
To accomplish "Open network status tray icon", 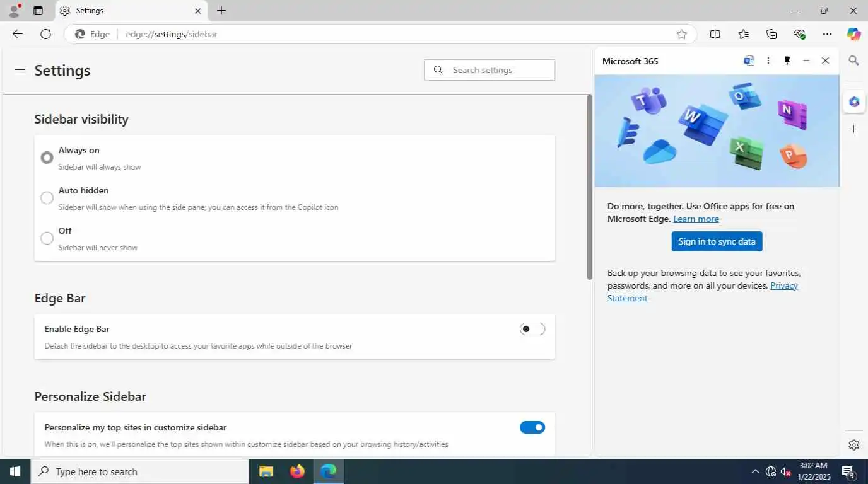I will 771,471.
